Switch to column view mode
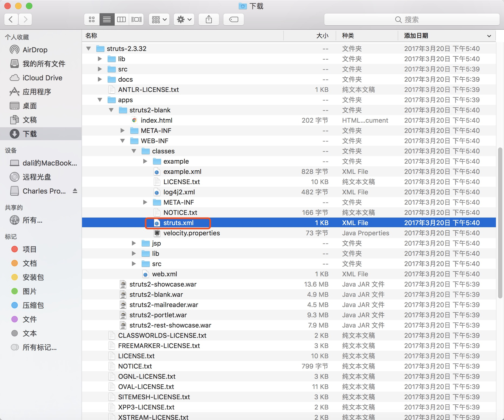The height and width of the screenshot is (420, 504). [x=121, y=19]
